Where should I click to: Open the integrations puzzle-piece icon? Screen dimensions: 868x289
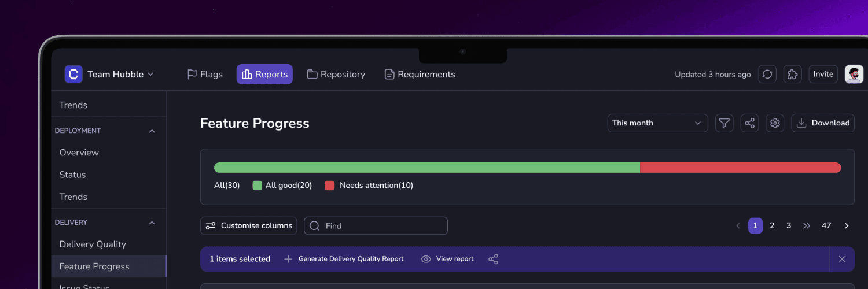click(793, 74)
